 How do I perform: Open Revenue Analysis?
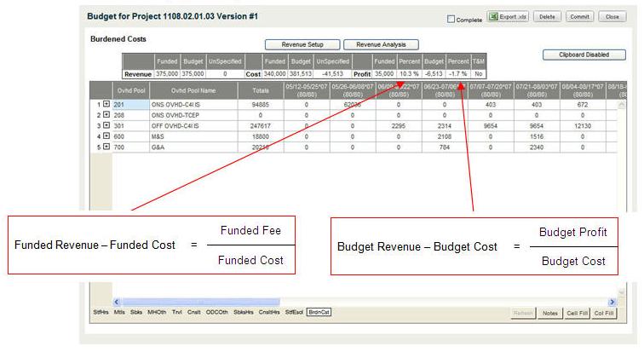380,44
